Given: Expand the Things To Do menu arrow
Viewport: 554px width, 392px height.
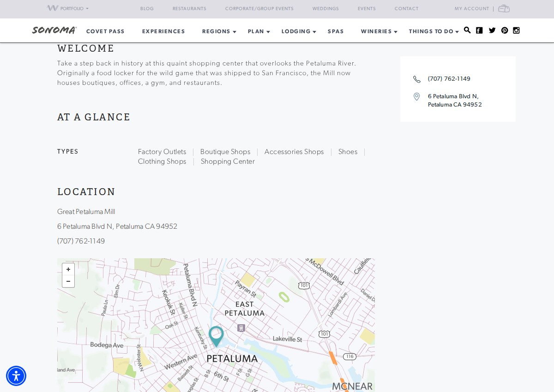Looking at the screenshot, I should (457, 32).
